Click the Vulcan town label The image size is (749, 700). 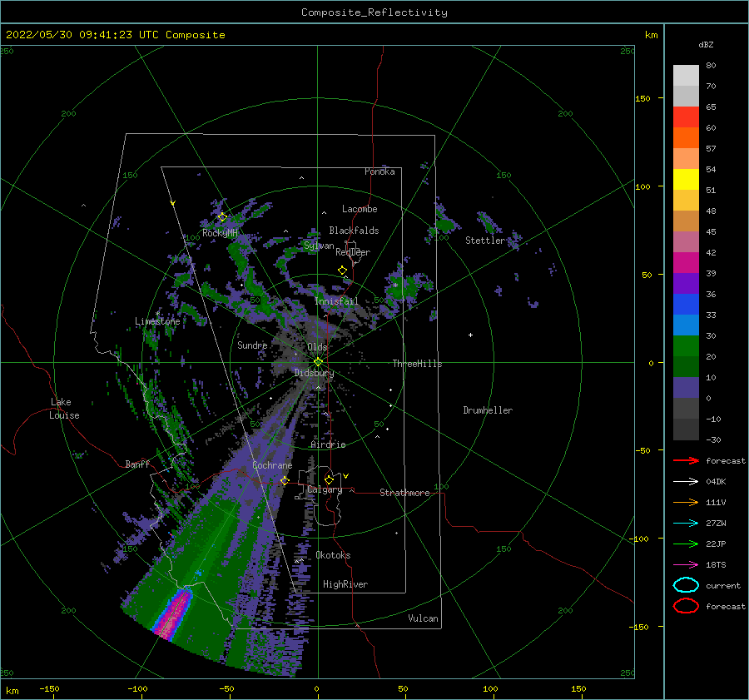[x=424, y=618]
